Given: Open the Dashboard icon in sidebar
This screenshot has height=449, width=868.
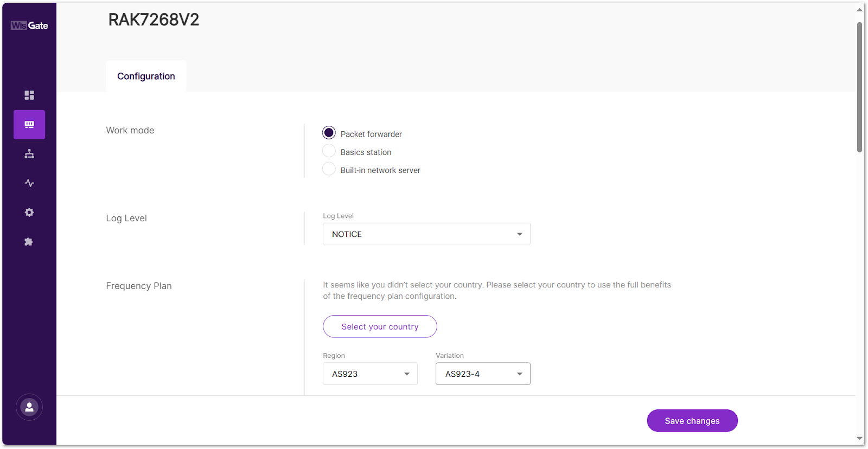Looking at the screenshot, I should pos(29,95).
